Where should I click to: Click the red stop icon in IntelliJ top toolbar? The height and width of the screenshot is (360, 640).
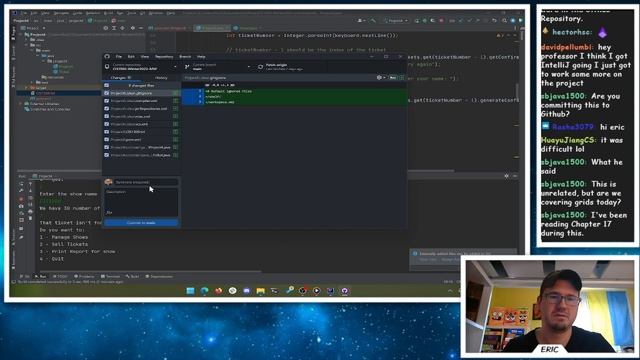pyautogui.click(x=441, y=20)
